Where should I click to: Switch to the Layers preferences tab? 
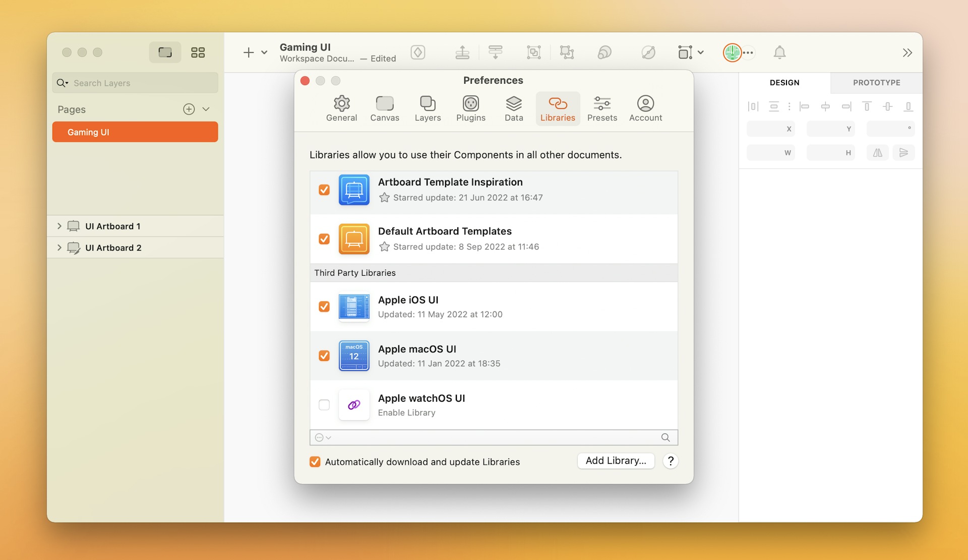(x=428, y=108)
